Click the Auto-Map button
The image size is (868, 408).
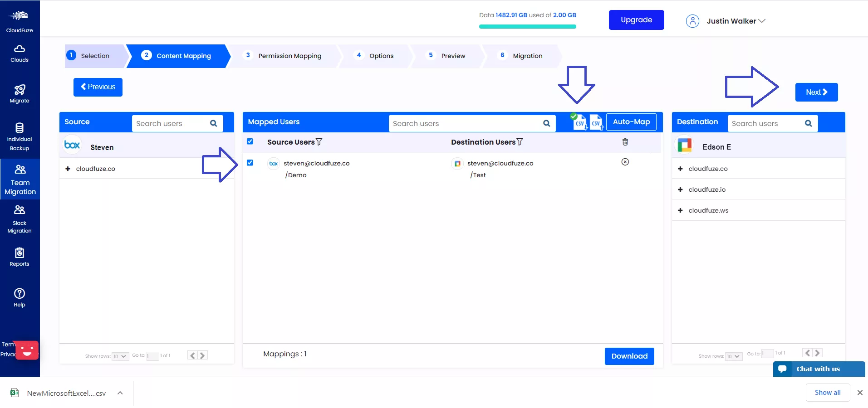(631, 122)
